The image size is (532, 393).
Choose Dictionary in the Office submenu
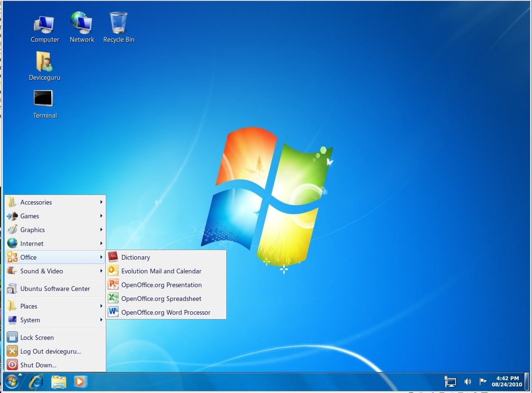point(166,257)
